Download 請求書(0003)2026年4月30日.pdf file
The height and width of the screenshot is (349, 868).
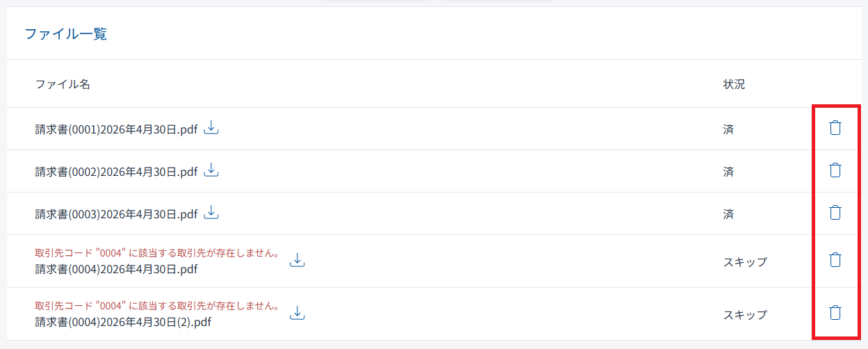click(211, 213)
